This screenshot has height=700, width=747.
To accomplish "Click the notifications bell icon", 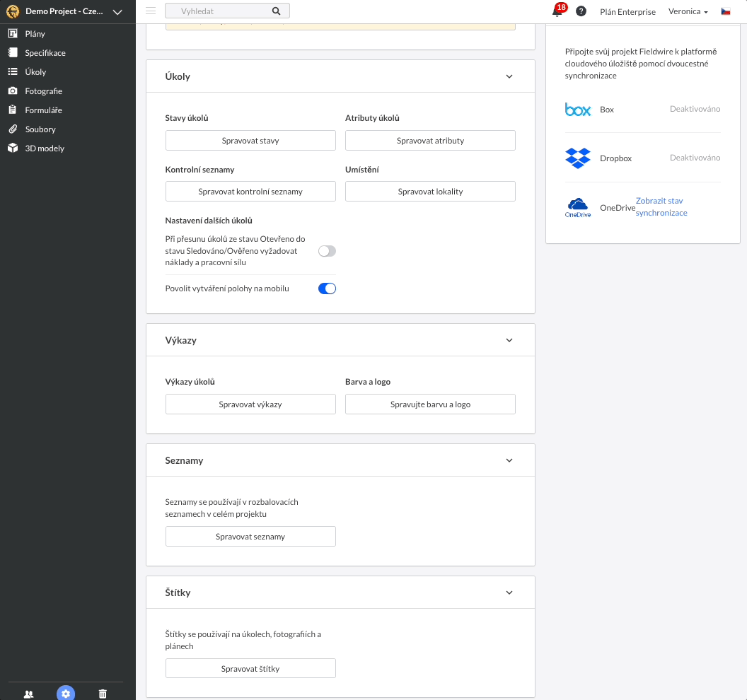I will click(x=557, y=12).
